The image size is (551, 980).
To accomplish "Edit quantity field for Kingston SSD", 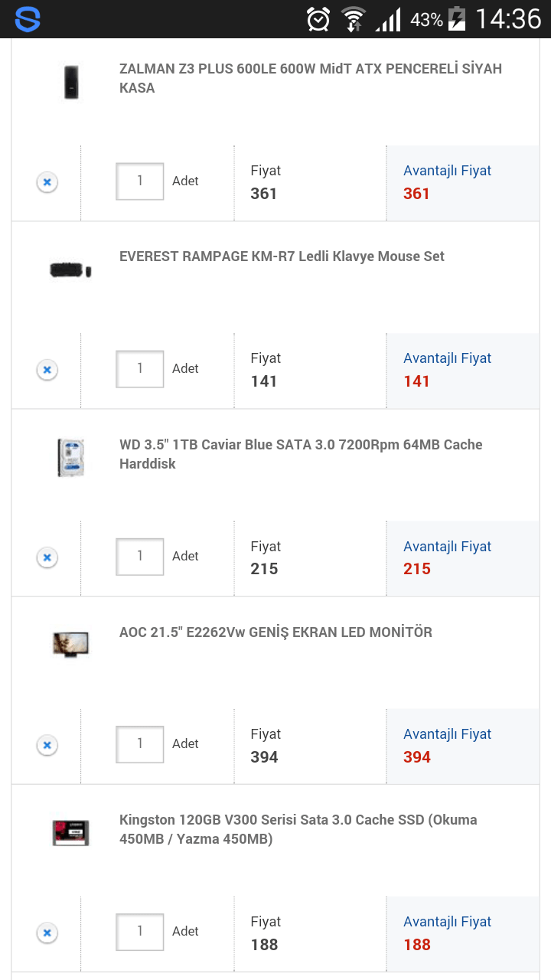I will coord(140,932).
